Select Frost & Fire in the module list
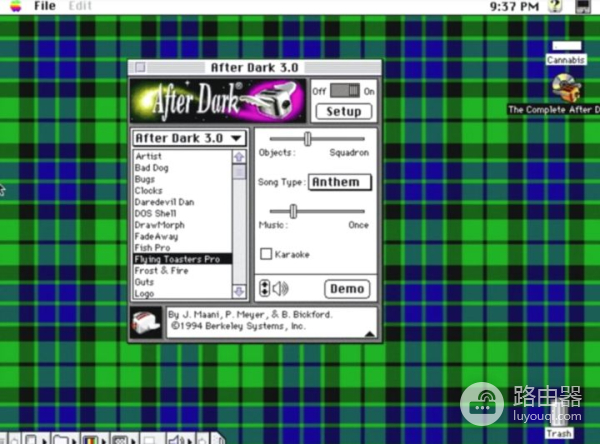Image resolution: width=600 pixels, height=444 pixels. [x=183, y=271]
